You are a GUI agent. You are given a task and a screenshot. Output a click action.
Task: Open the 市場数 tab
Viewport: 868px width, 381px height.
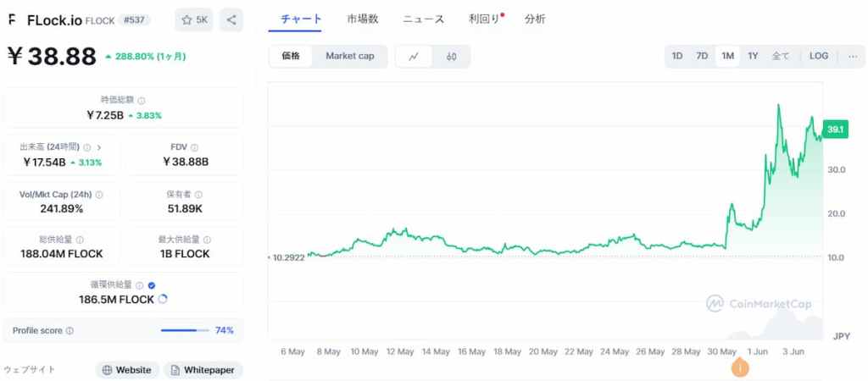tap(362, 19)
